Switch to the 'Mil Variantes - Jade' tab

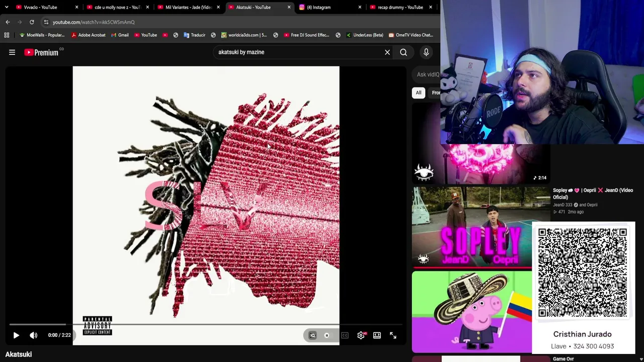(188, 7)
